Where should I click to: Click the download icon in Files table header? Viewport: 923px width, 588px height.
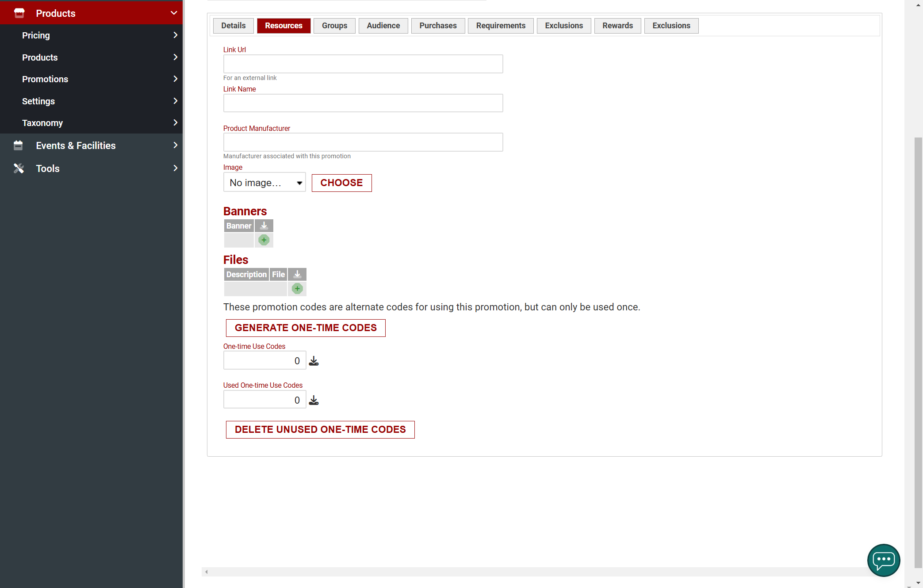(x=297, y=275)
